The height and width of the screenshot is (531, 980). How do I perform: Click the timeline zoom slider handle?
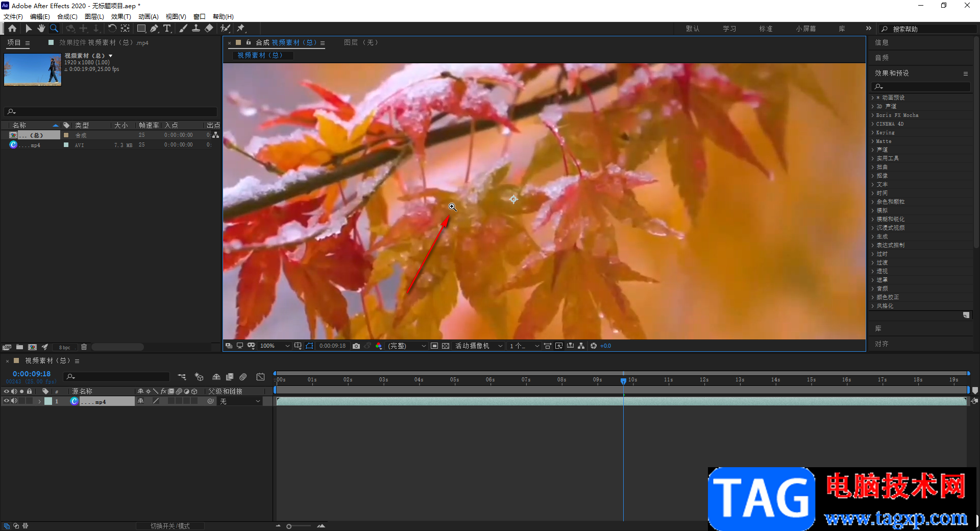pos(289,526)
